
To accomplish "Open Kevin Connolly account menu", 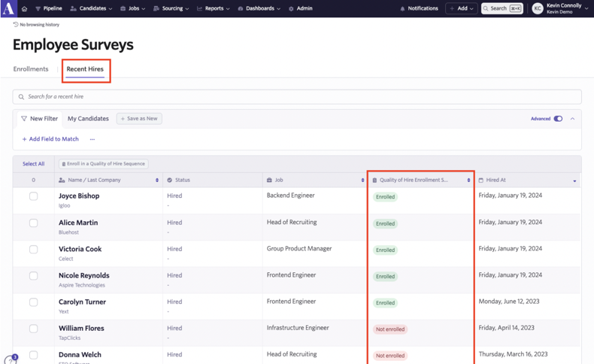I will click(x=567, y=8).
